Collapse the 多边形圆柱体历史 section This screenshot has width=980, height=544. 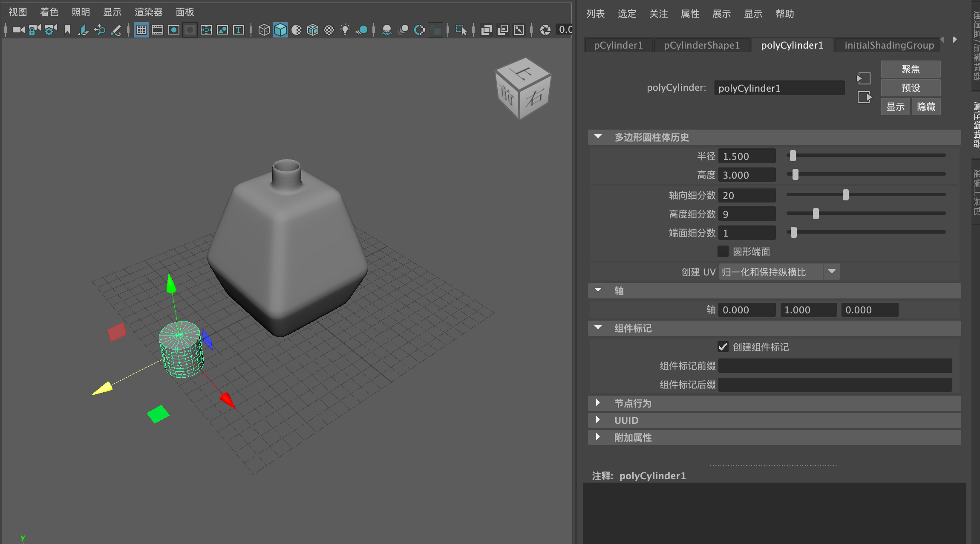(x=598, y=137)
